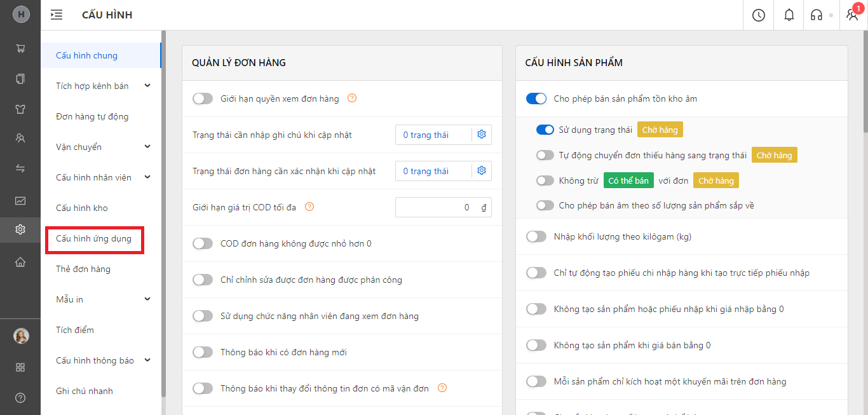This screenshot has height=415, width=868.
Task: Enable Giới hạn quyền xem đơn hàng
Action: tap(203, 99)
